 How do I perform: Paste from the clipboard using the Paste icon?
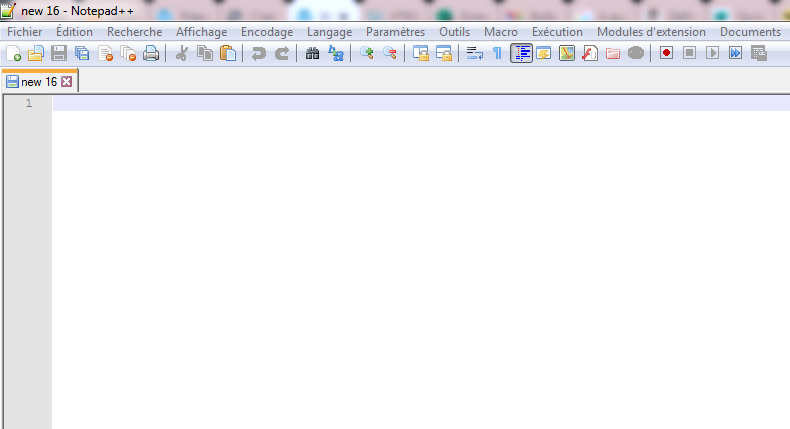pos(228,53)
